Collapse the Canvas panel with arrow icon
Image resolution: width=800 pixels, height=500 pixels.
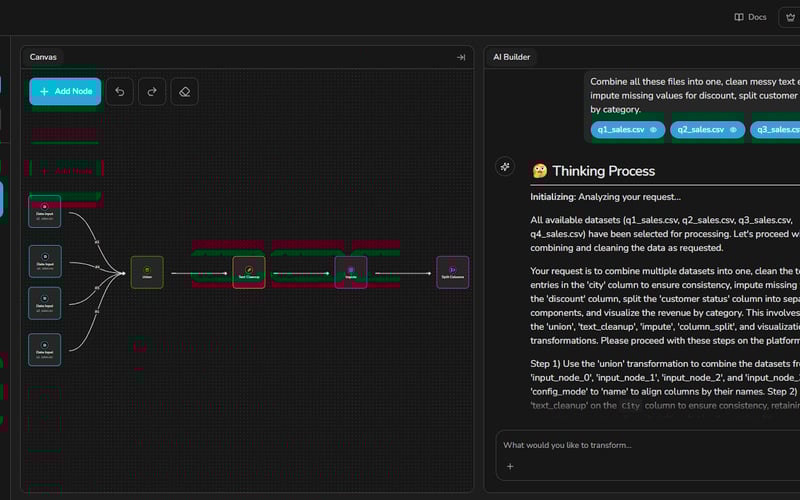coord(461,57)
